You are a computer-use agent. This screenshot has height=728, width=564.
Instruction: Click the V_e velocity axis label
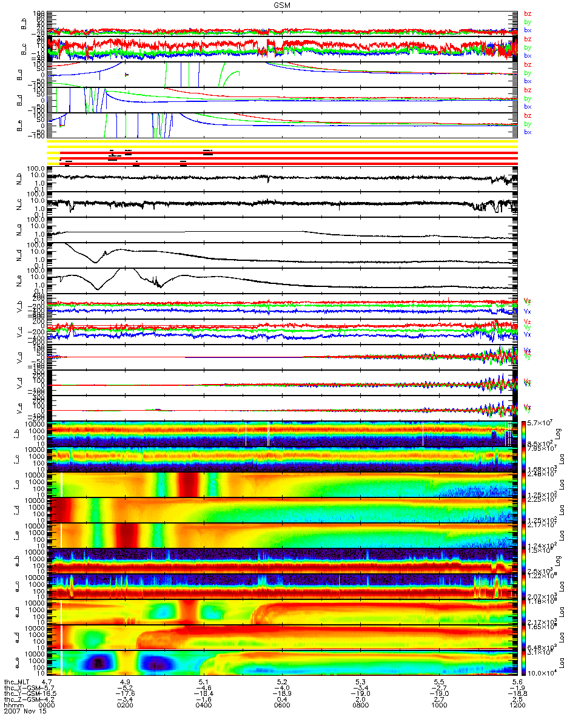point(19,408)
